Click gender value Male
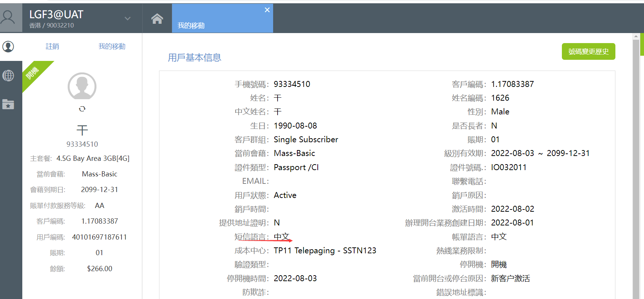 (500, 112)
